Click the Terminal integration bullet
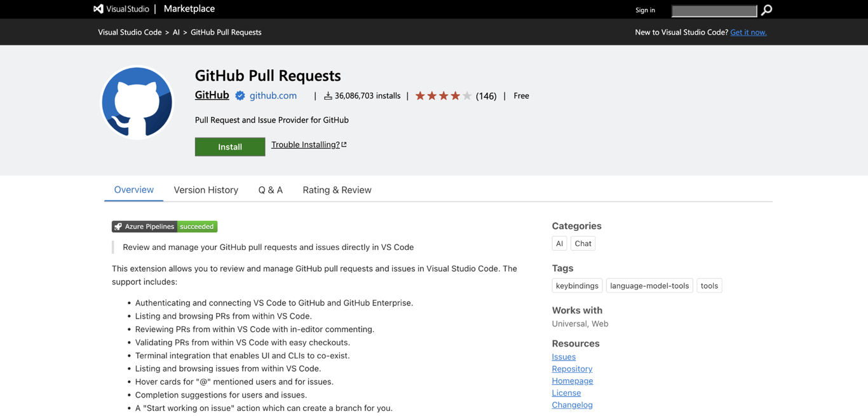This screenshot has height=416, width=868. pyautogui.click(x=243, y=356)
